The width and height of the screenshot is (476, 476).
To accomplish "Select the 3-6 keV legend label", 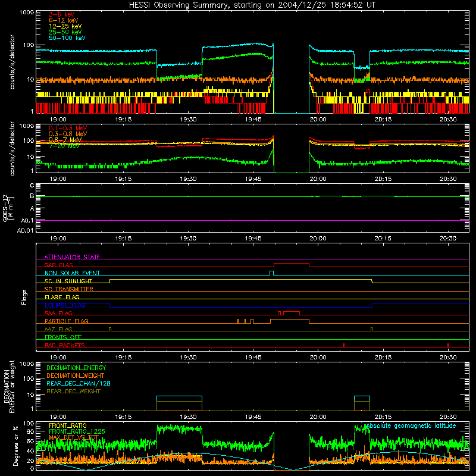I will click(x=61, y=14).
